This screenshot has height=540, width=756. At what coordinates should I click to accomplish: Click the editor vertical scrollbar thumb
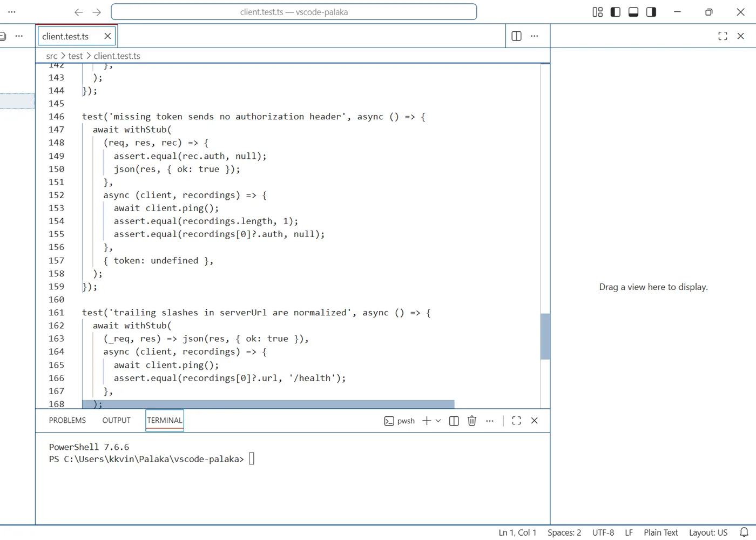[545, 336]
